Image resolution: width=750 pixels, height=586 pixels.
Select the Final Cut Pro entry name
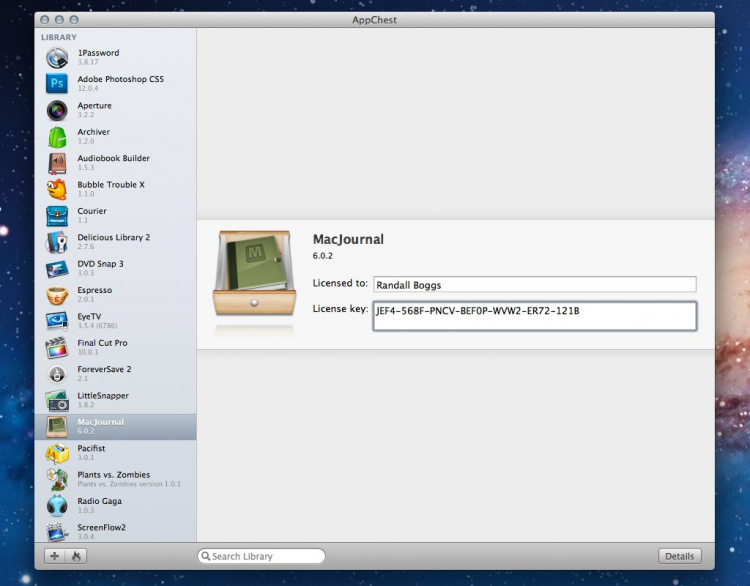102,343
